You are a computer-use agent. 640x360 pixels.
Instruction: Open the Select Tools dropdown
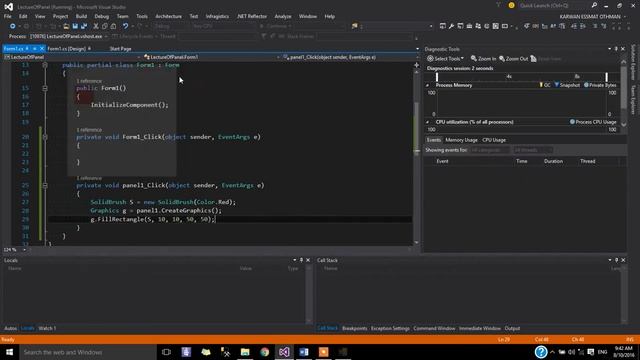pyautogui.click(x=445, y=59)
